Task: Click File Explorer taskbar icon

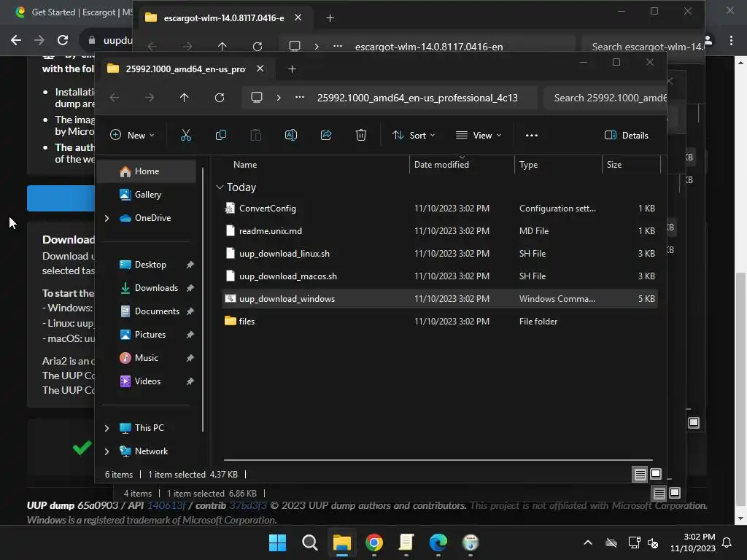Action: pos(341,542)
